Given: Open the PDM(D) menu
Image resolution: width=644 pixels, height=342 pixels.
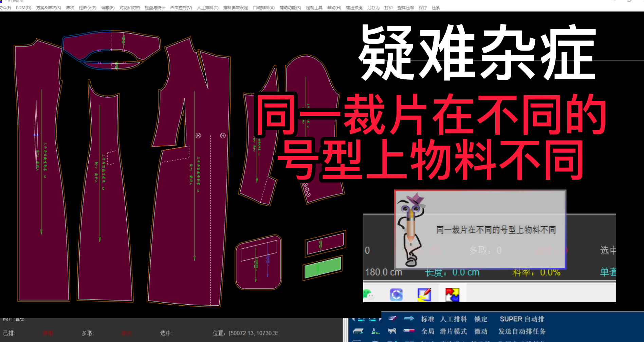Looking at the screenshot, I should tap(23, 8).
